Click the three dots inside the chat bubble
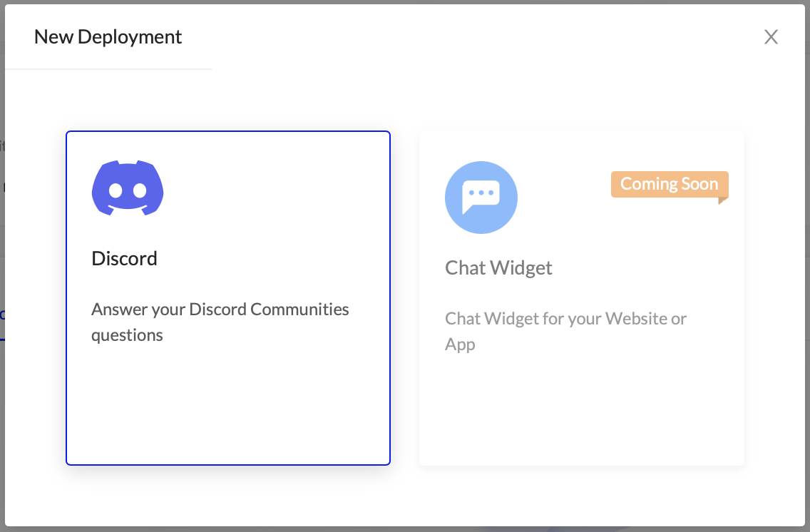The image size is (810, 532). [x=481, y=193]
